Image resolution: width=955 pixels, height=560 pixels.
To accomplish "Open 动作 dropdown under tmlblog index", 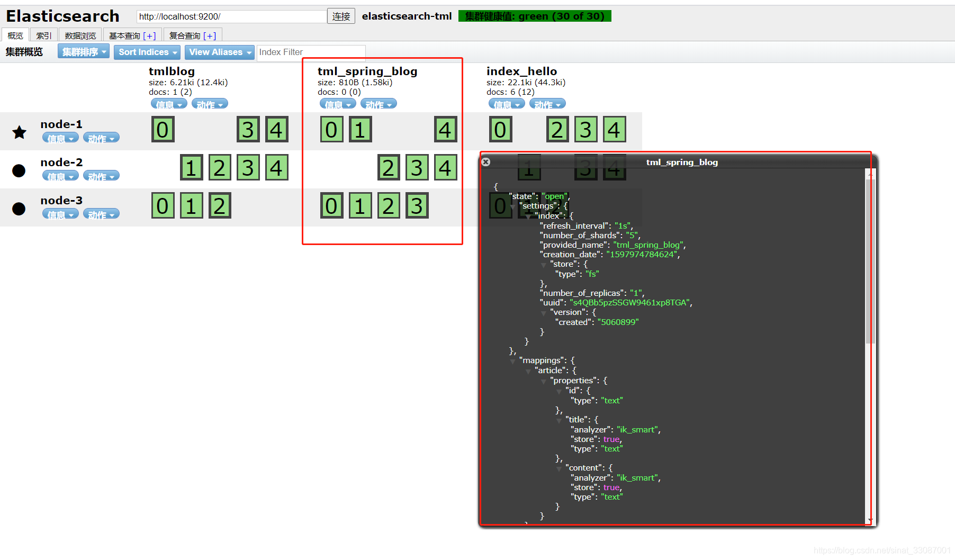I will pos(210,104).
